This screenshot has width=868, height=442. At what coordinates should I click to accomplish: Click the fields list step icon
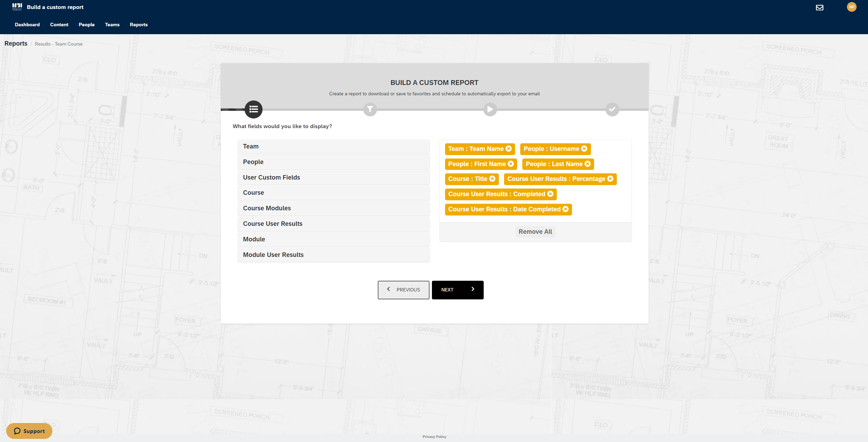[x=254, y=109]
